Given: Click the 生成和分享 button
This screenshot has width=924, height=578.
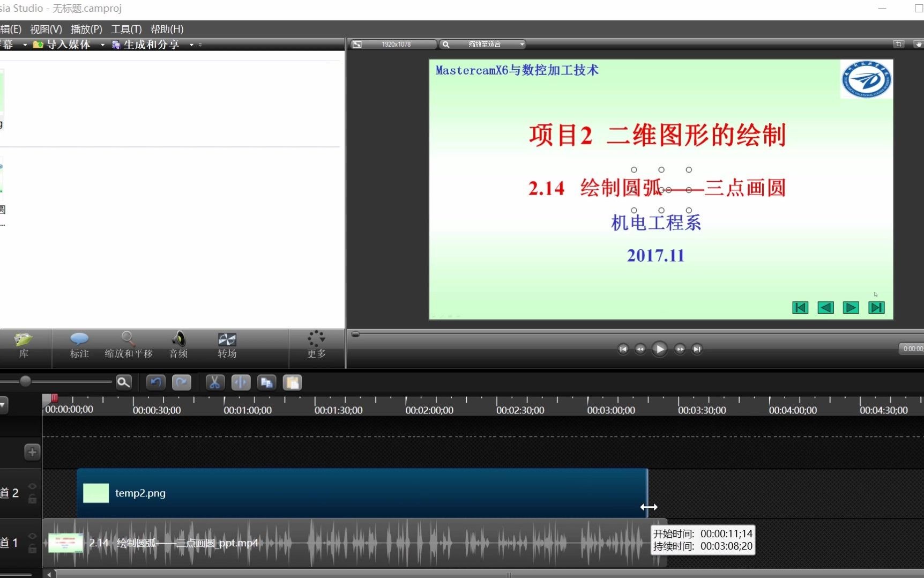Looking at the screenshot, I should 146,45.
